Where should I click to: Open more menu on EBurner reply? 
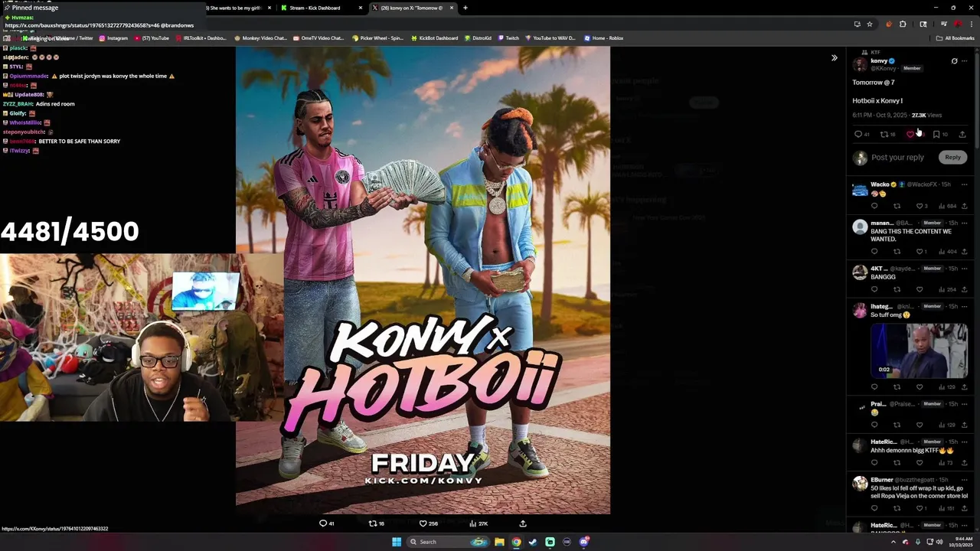click(965, 480)
